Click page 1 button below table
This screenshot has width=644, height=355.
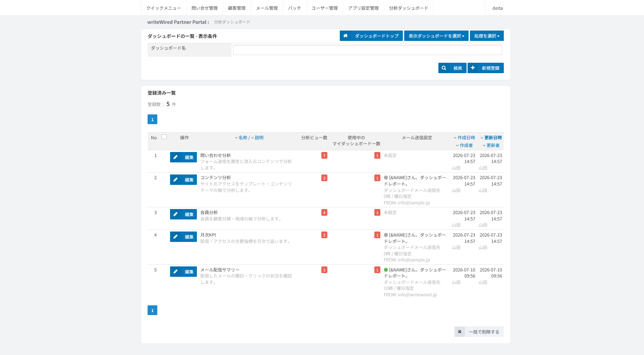click(152, 310)
